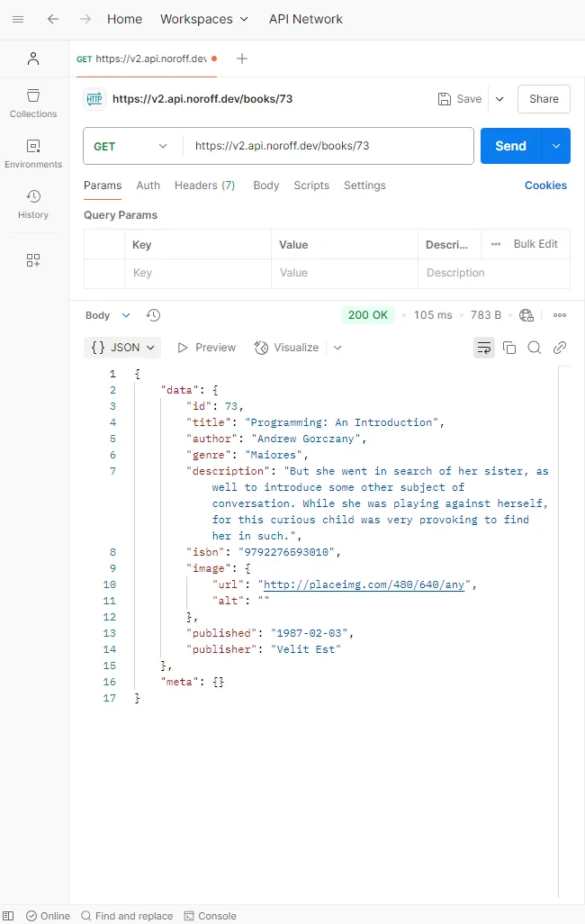Click the "title" line in JSON response
The width and height of the screenshot is (585, 924).
point(315,422)
